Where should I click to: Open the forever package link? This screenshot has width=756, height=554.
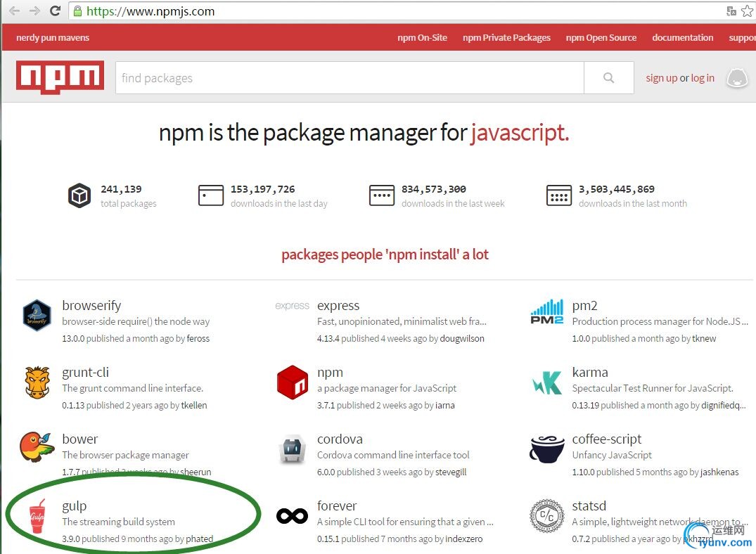(x=337, y=505)
